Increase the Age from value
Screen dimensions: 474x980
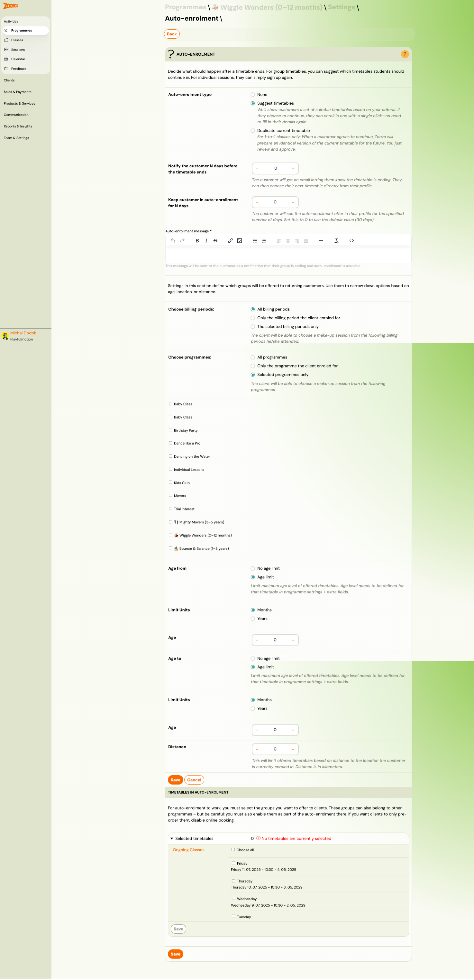tap(293, 640)
